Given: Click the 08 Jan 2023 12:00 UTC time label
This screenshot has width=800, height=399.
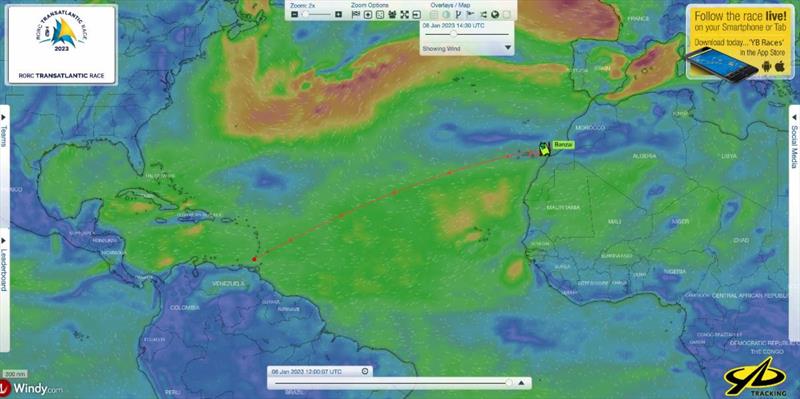Looking at the screenshot, I should coord(307,371).
